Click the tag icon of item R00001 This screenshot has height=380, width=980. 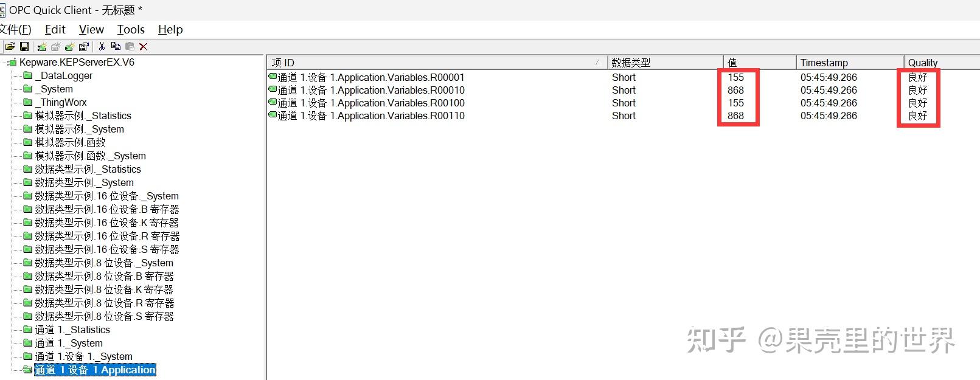273,77
